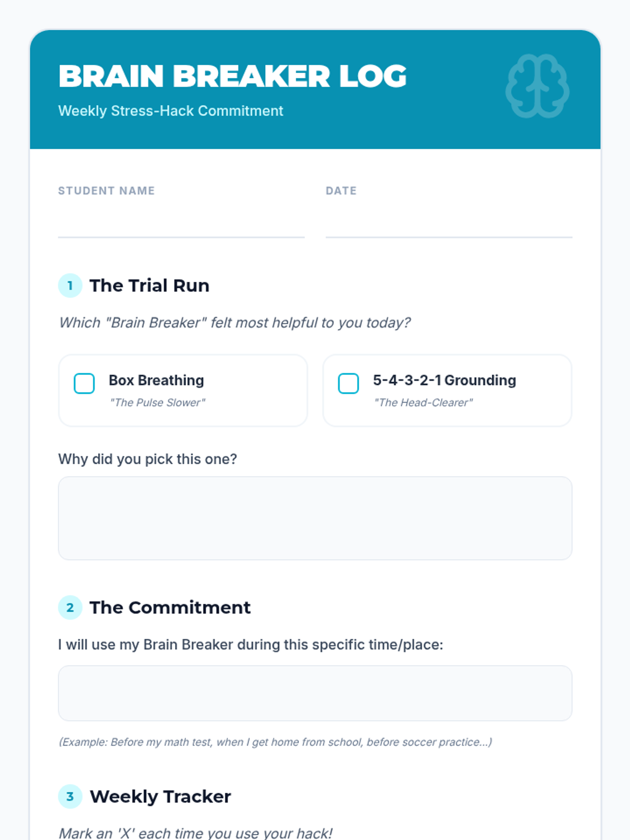
Task: Click the Weekly Stress-Hack Commitment subtitle
Action: (171, 111)
